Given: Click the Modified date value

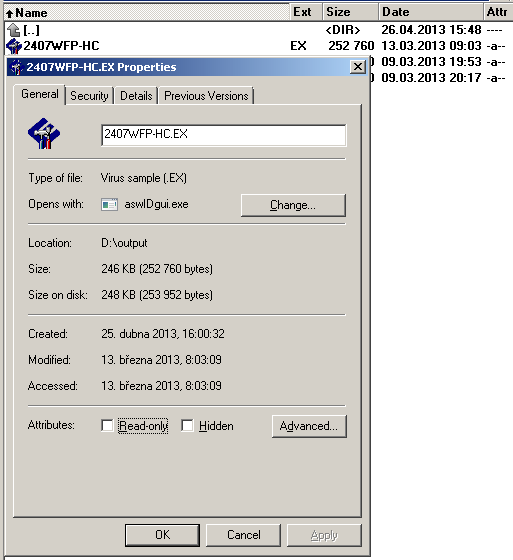Looking at the screenshot, I should (161, 360).
